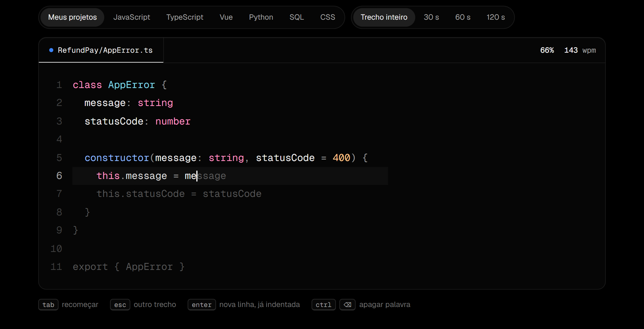Click the 'recomeçar' label

(80, 305)
